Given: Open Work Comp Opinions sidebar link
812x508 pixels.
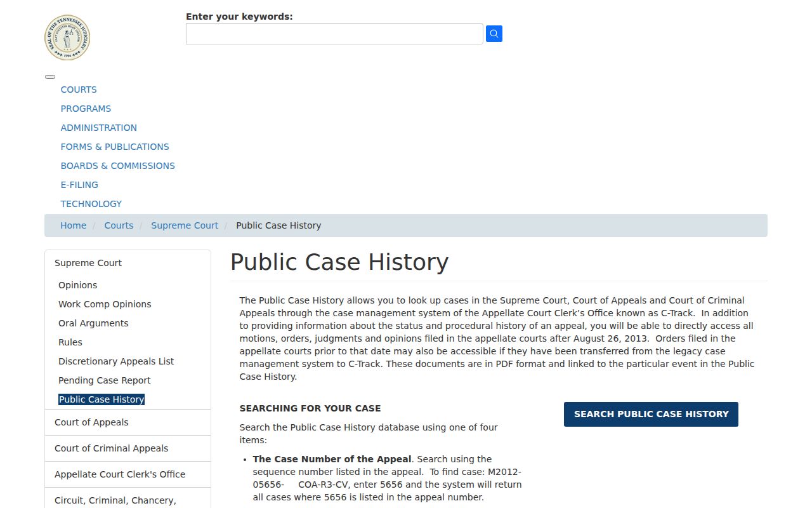Looking at the screenshot, I should point(105,304).
